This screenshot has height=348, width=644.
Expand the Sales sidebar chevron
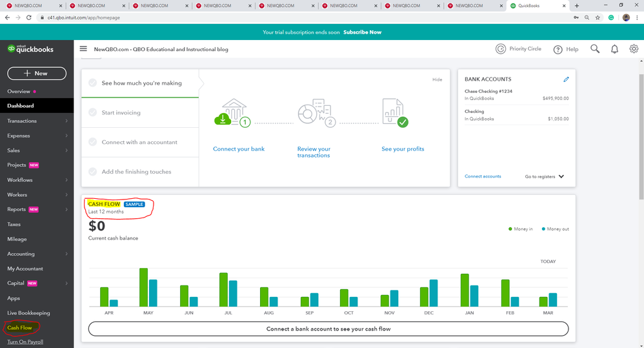pos(66,150)
